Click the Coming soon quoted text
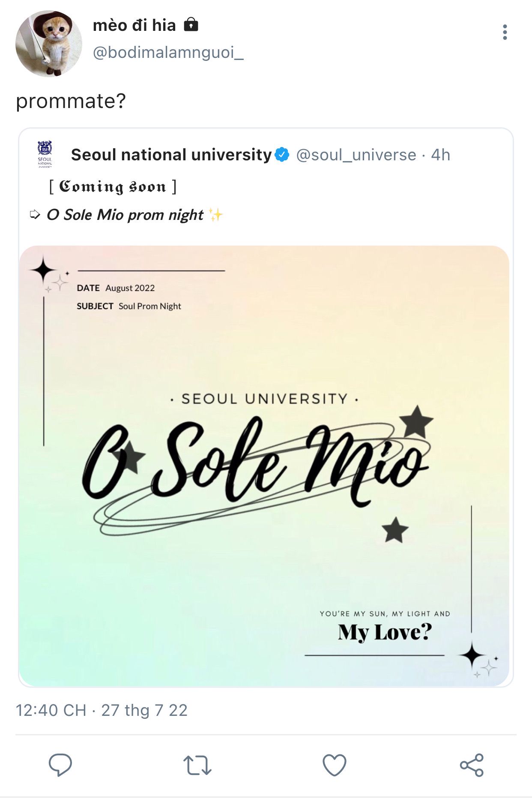Viewport: 532px width, 805px height. click(x=113, y=187)
